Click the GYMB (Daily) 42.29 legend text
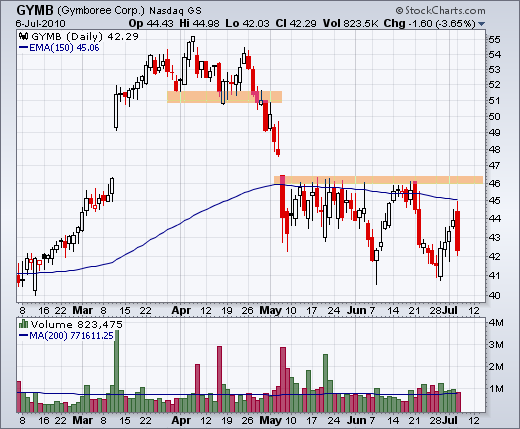 point(85,36)
